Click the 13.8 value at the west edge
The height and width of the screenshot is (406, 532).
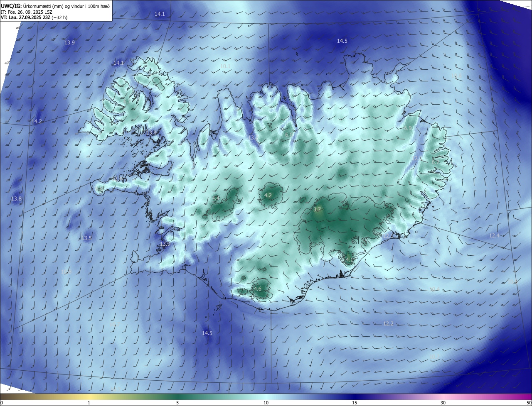(x=16, y=199)
